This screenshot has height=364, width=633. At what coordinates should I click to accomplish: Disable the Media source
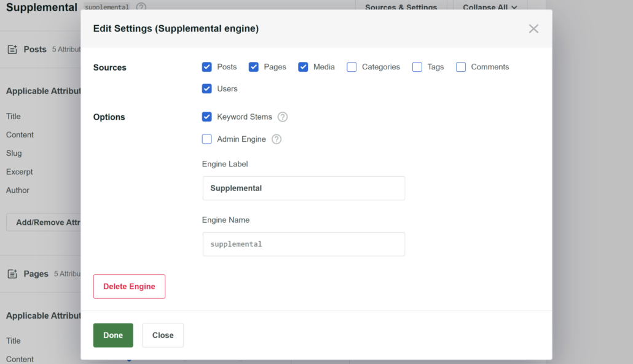(x=303, y=66)
